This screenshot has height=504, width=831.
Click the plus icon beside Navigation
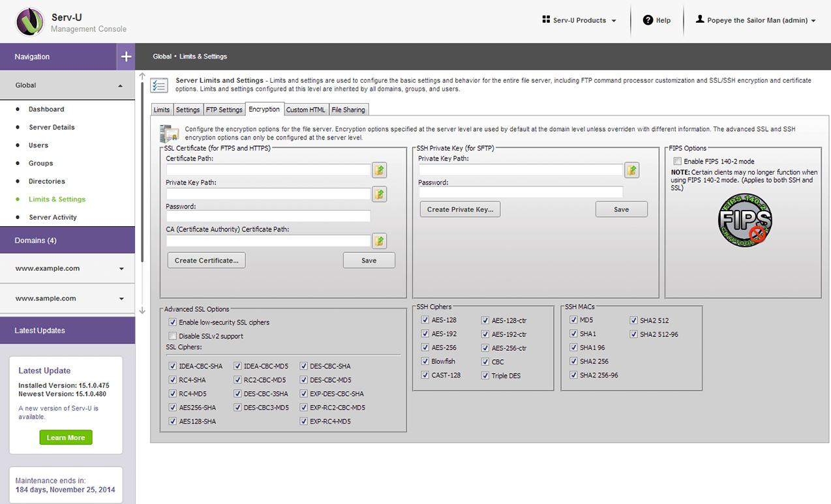126,57
